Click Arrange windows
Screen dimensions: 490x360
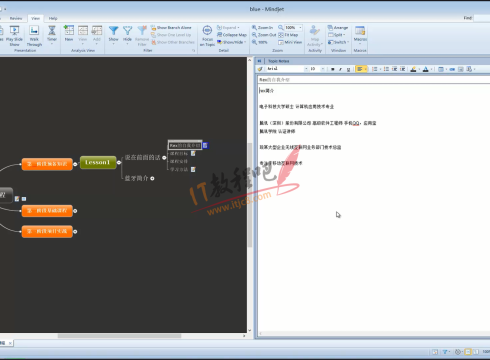[338, 28]
